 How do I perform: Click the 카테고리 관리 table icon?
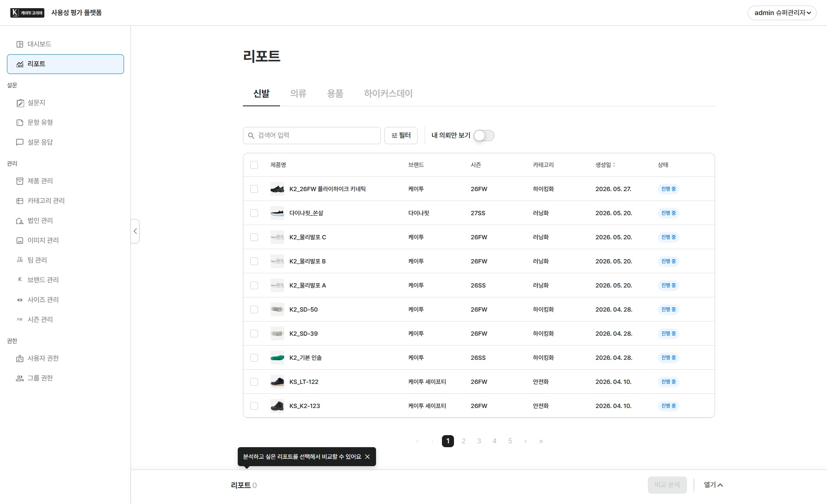[x=20, y=201]
